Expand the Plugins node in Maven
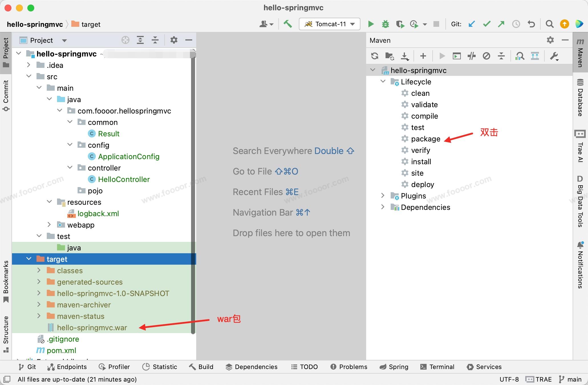 (x=383, y=196)
